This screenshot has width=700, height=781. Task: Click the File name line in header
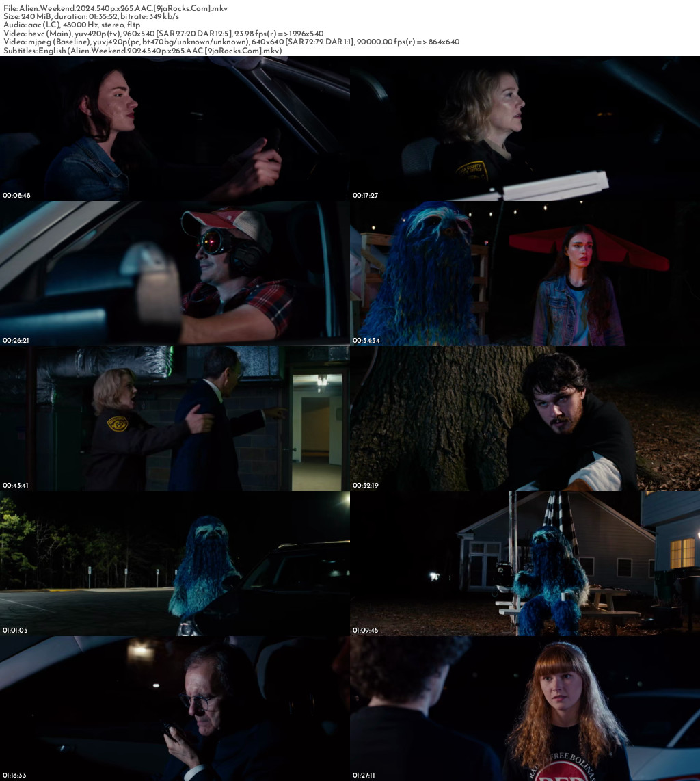point(116,8)
